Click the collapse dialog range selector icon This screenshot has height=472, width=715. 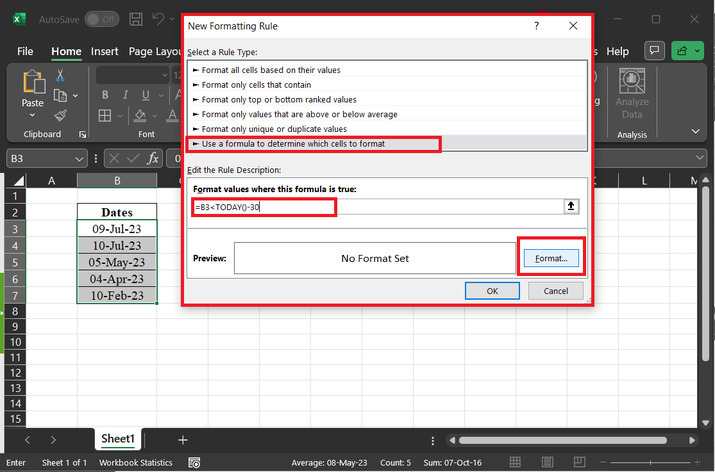click(x=571, y=206)
